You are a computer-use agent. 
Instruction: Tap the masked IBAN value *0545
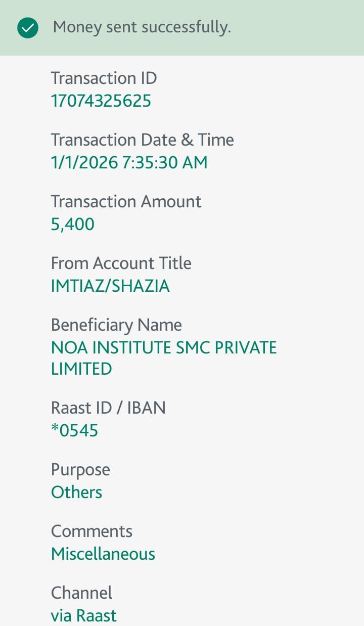tap(74, 431)
